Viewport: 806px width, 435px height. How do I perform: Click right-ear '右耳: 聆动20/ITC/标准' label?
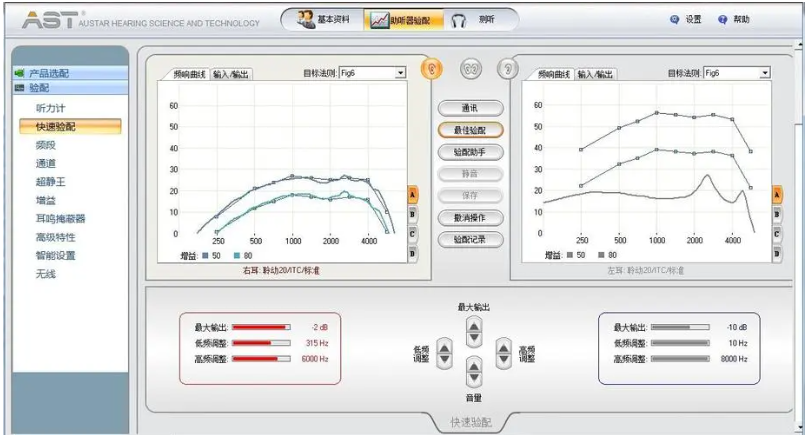281,270
